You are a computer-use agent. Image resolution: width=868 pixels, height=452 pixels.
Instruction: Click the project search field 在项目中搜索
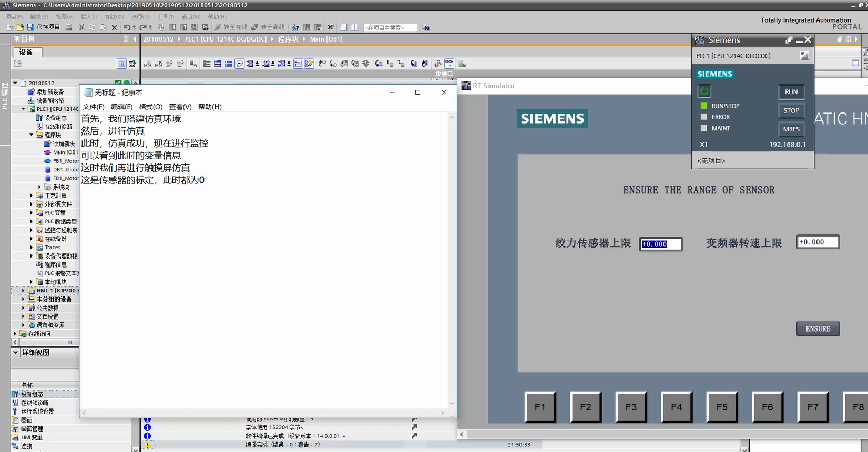click(x=391, y=27)
